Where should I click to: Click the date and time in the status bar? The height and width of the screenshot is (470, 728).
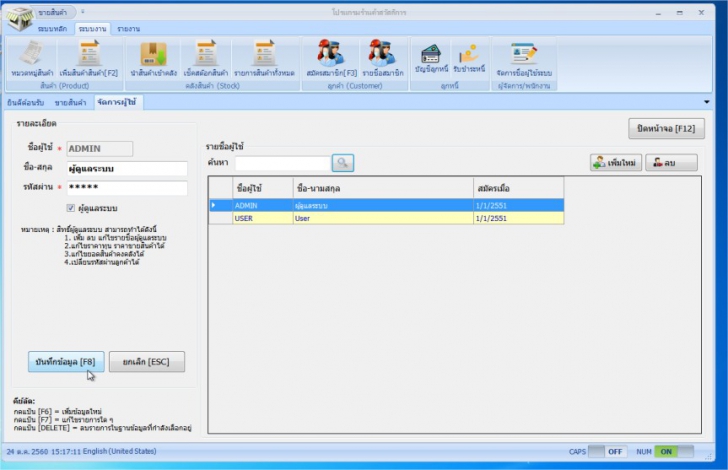(x=44, y=451)
